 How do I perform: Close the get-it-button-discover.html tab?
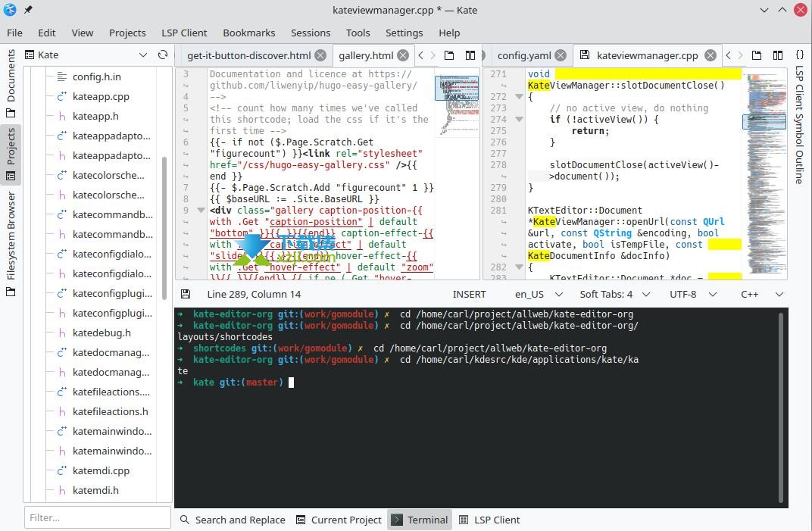coord(321,55)
